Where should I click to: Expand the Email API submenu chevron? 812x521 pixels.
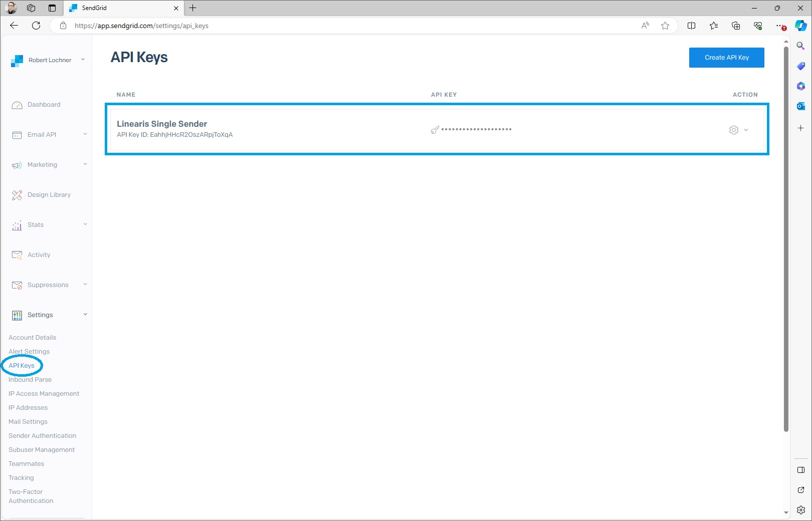tap(85, 134)
